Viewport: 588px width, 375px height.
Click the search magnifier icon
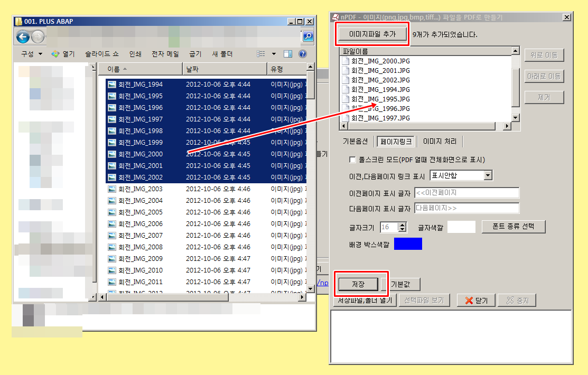(307, 37)
